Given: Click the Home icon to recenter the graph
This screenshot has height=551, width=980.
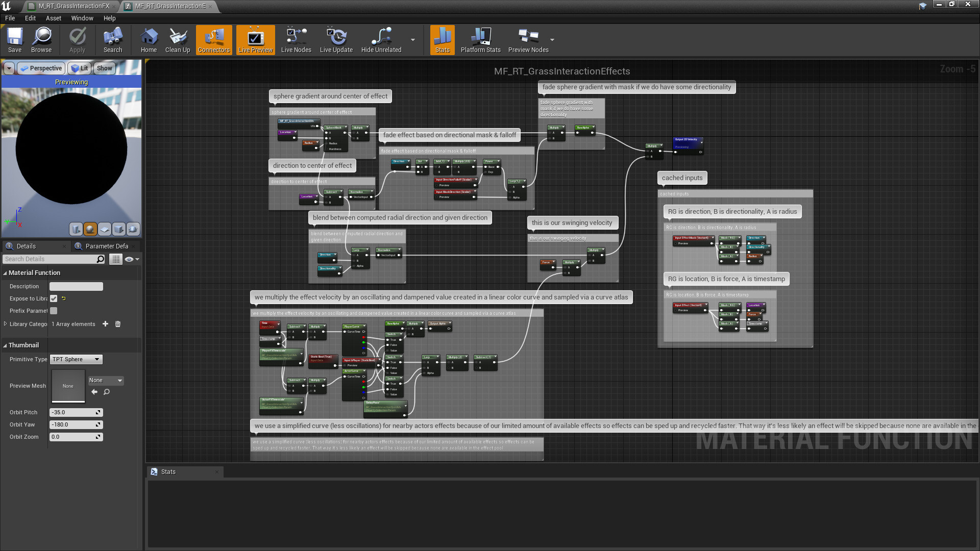Looking at the screenshot, I should pyautogui.click(x=149, y=40).
